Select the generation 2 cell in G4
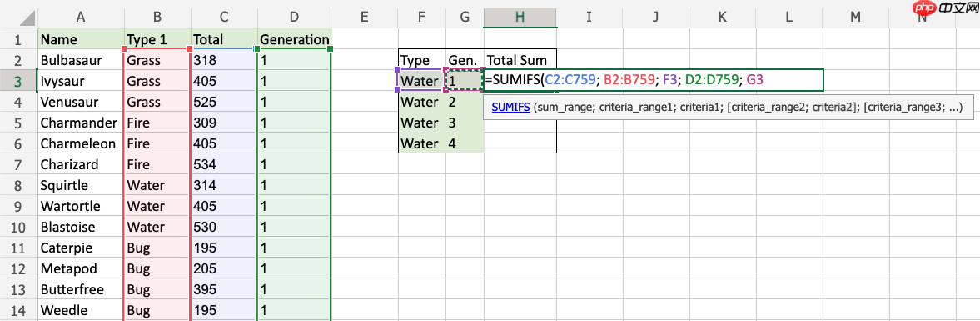This screenshot has height=321, width=980. [465, 102]
